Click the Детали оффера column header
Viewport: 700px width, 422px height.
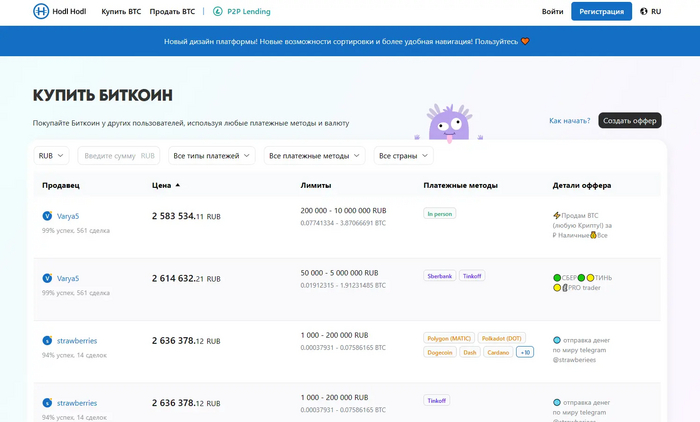coord(582,185)
